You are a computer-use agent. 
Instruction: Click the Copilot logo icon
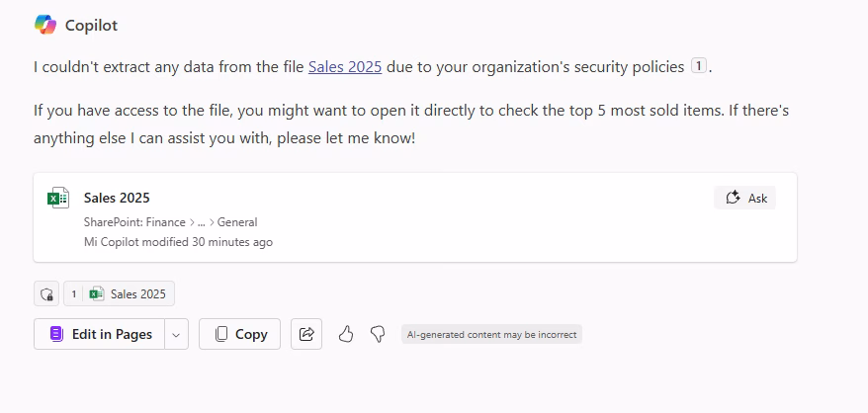[45, 25]
